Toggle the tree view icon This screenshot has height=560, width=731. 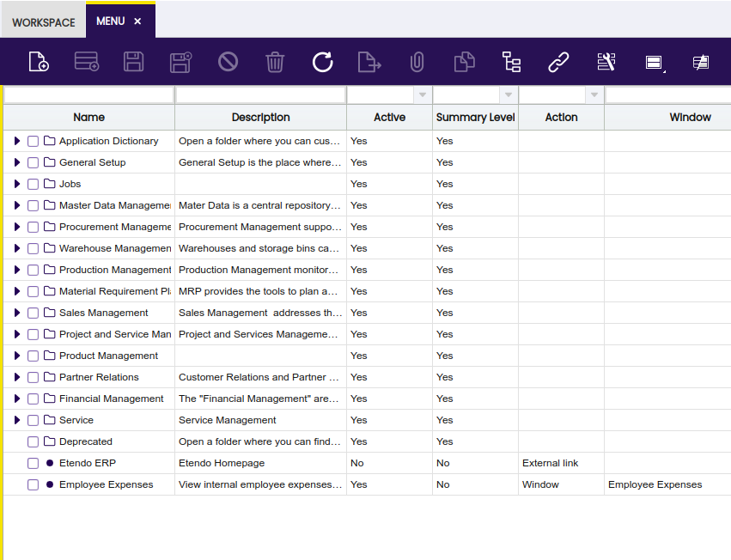pos(511,62)
